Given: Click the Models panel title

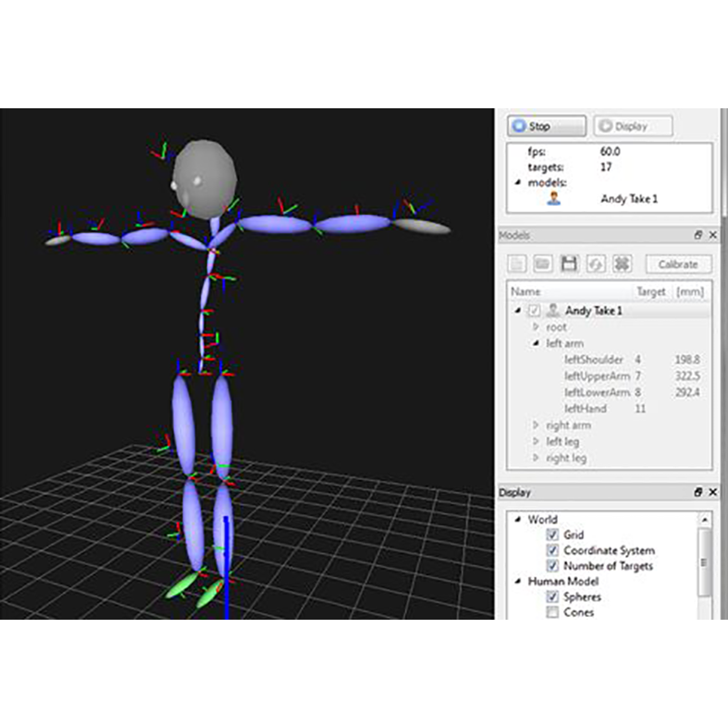Looking at the screenshot, I should [514, 236].
